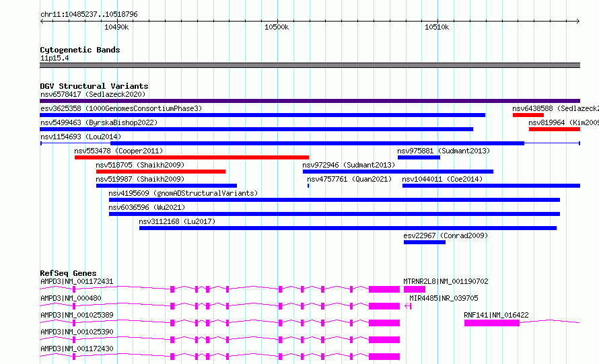Image resolution: width=599 pixels, height=364 pixels.
Task: Open the nsv553478 (Cooper2011) label
Action: pos(118,151)
